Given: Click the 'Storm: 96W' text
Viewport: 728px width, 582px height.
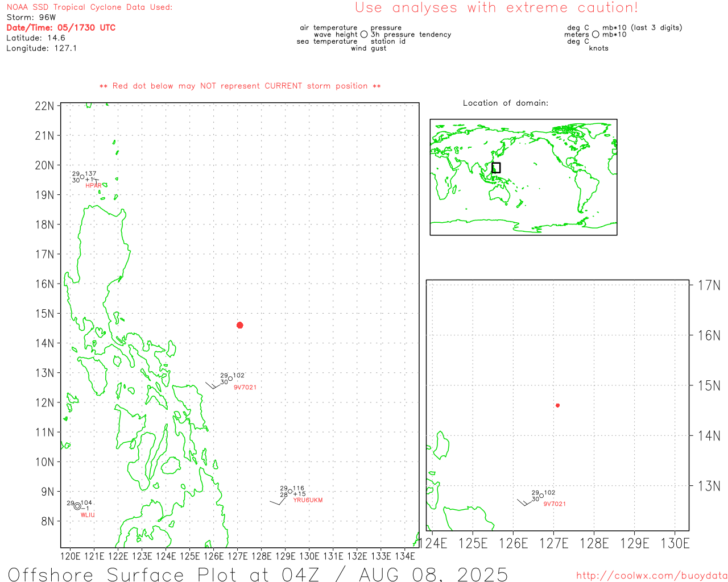Looking at the screenshot, I should pyautogui.click(x=31, y=18).
